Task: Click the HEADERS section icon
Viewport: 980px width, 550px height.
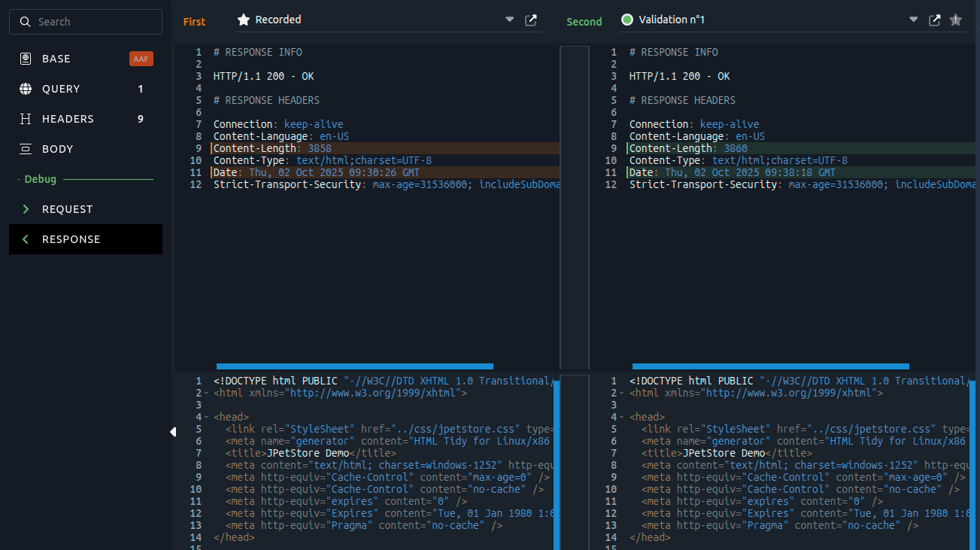Action: [27, 118]
